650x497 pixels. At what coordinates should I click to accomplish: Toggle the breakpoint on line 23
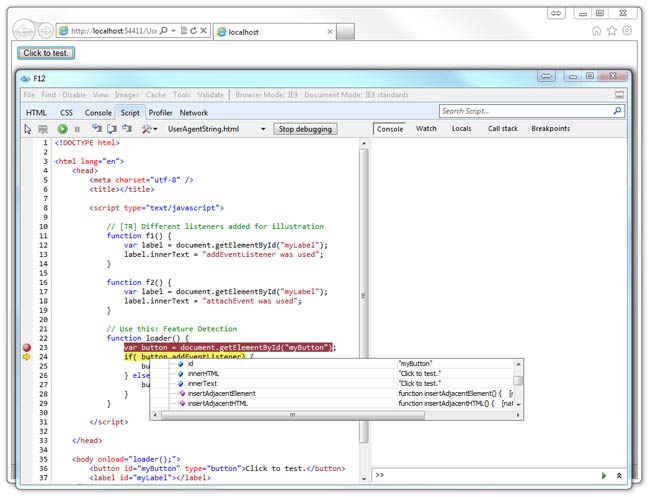pos(27,347)
